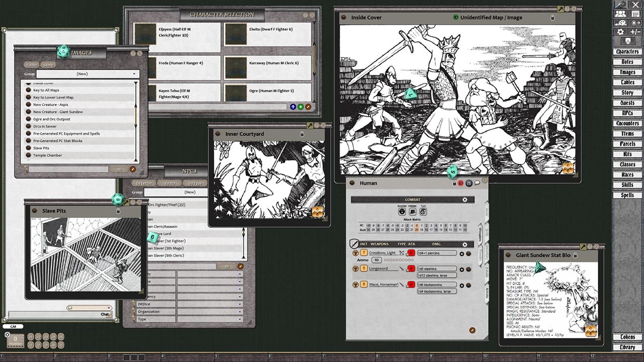644x362 pixels.
Task: Click the Modifier dial in the bottom-left corner
Action: (15, 340)
